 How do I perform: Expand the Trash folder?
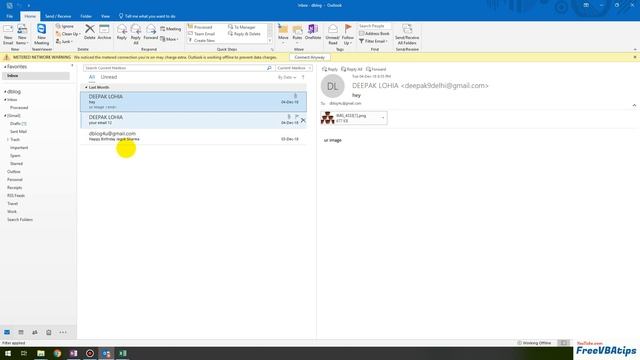pos(8,140)
